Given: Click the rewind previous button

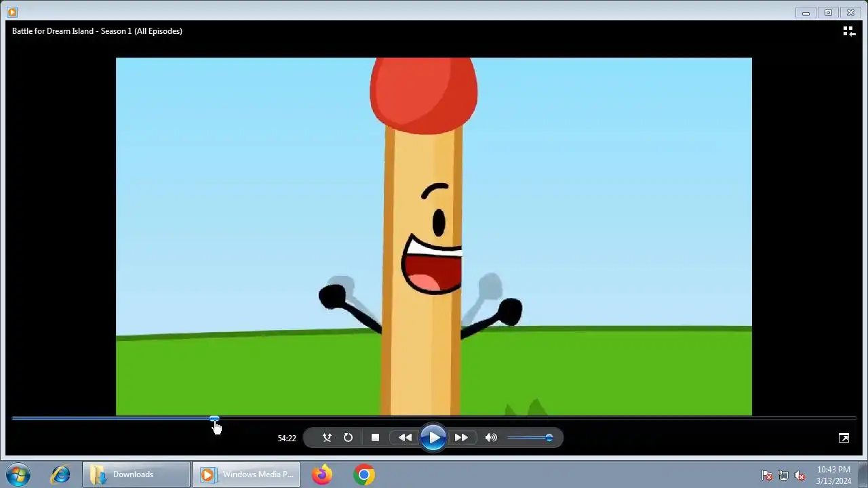Looking at the screenshot, I should coord(405,438).
